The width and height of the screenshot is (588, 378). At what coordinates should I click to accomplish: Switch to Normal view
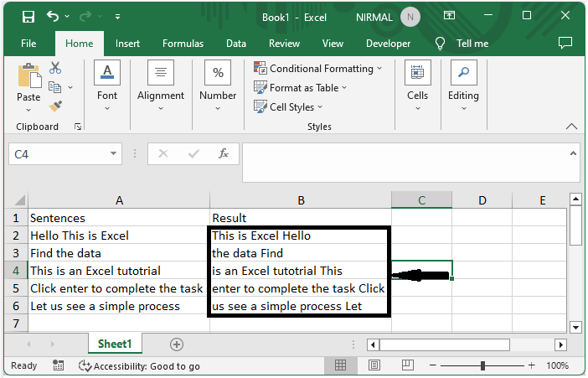[340, 365]
